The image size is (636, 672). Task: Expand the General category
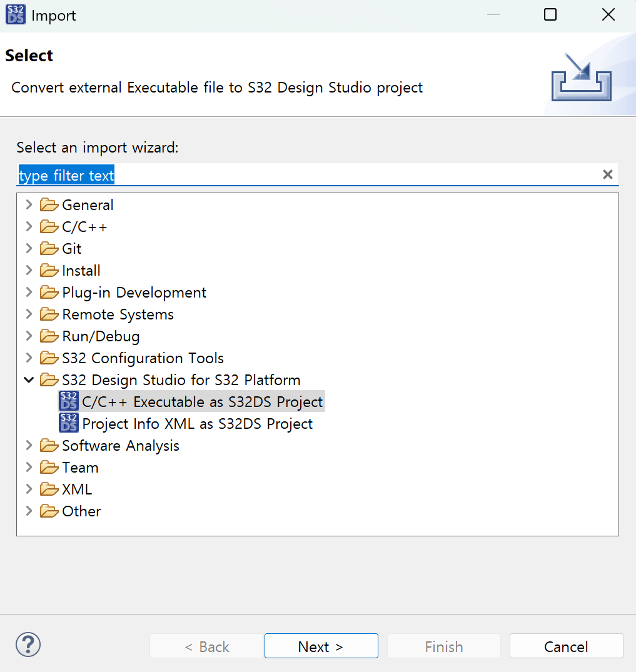point(29,204)
